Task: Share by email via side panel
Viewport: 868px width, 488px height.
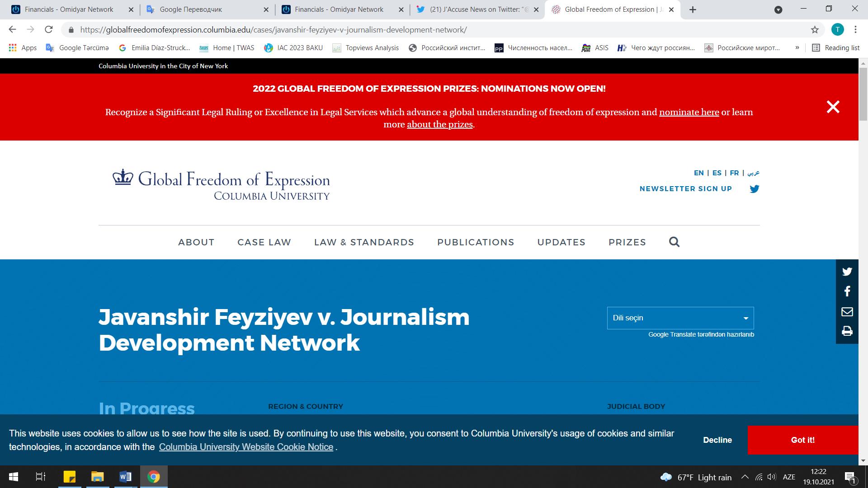Action: point(847,311)
